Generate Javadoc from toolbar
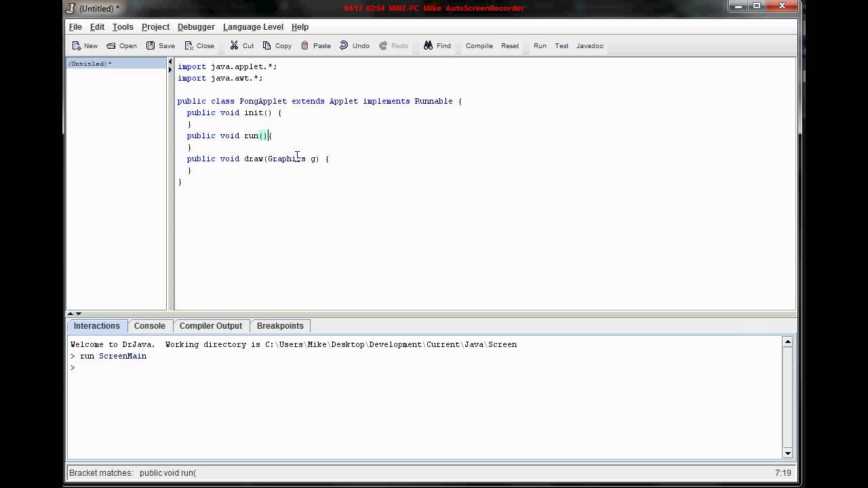868x488 pixels. click(x=590, y=46)
